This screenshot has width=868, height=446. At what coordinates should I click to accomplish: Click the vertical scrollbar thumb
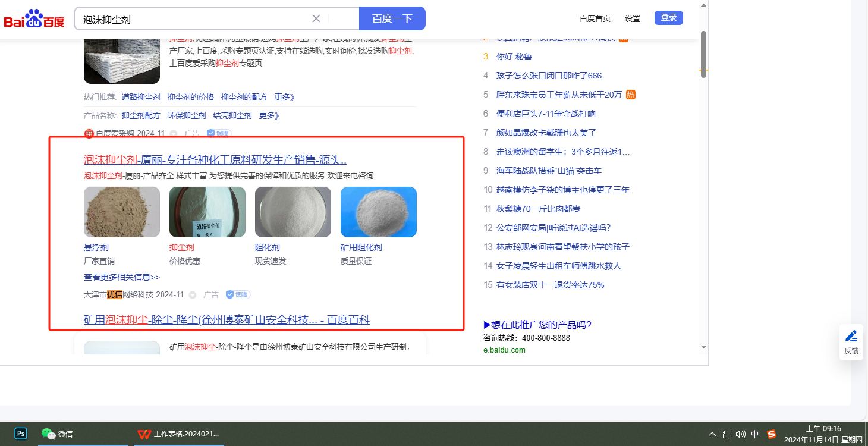[703, 54]
